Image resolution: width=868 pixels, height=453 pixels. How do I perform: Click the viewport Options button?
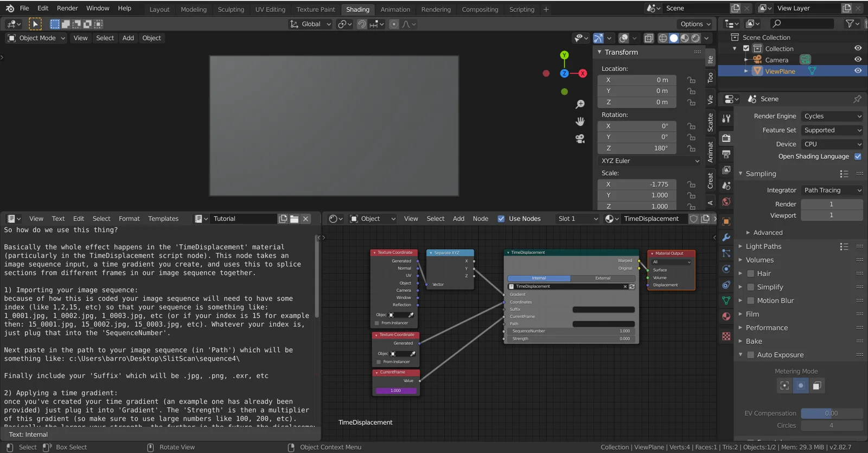[x=695, y=24]
